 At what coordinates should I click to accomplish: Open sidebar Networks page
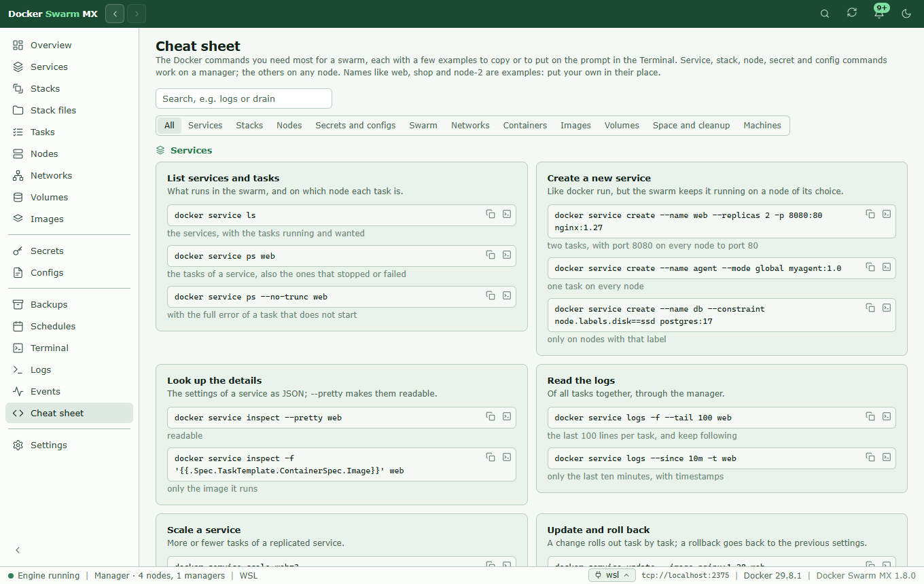point(69,175)
